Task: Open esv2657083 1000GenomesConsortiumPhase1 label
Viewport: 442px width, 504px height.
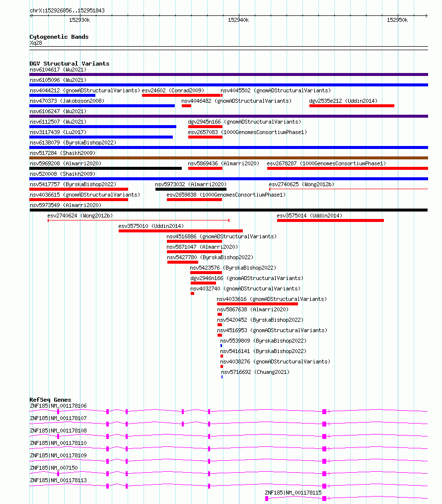Action: [247, 132]
